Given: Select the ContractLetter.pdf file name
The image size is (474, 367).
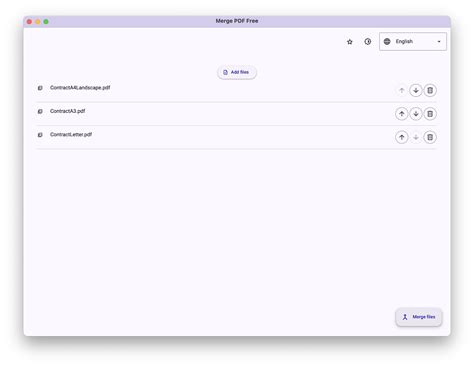Looking at the screenshot, I should point(71,134).
